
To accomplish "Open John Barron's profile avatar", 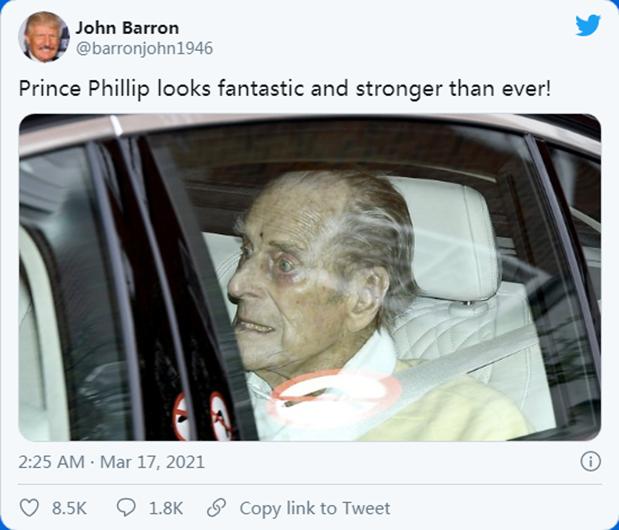I will coord(44,37).
